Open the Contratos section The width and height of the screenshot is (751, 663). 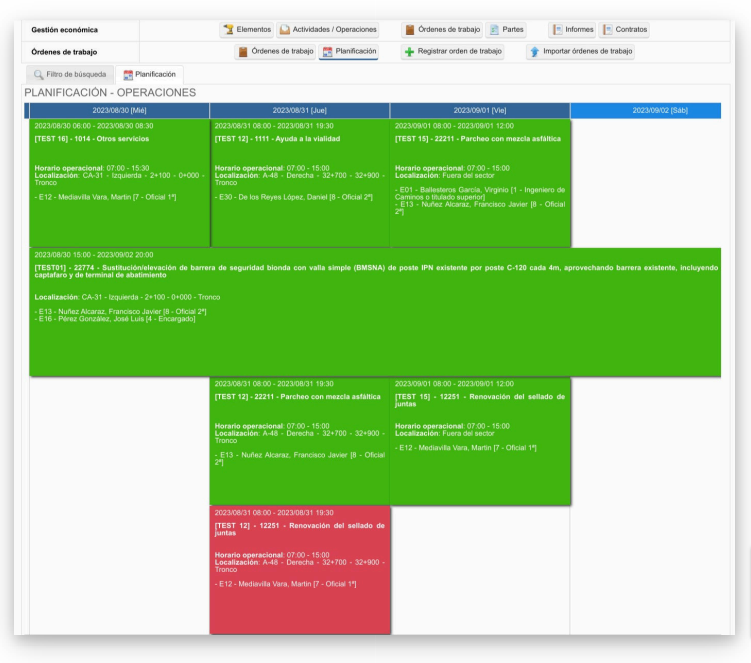click(624, 30)
